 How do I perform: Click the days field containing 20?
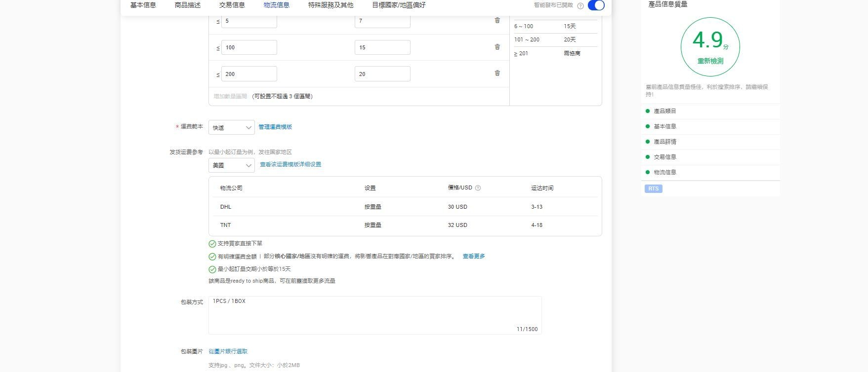tap(382, 74)
